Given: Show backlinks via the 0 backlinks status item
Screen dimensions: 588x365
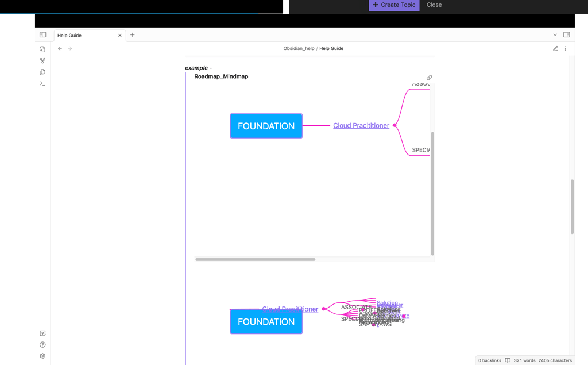Looking at the screenshot, I should [x=489, y=360].
